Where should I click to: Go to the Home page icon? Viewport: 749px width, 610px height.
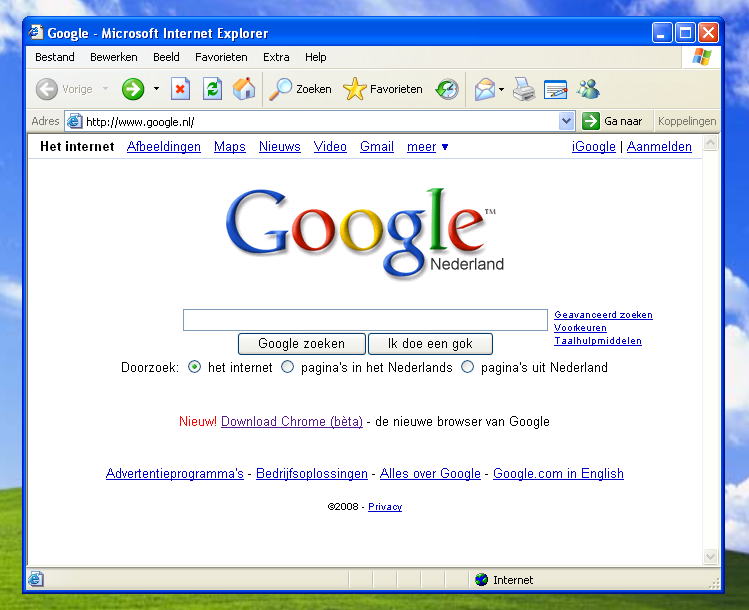point(244,90)
